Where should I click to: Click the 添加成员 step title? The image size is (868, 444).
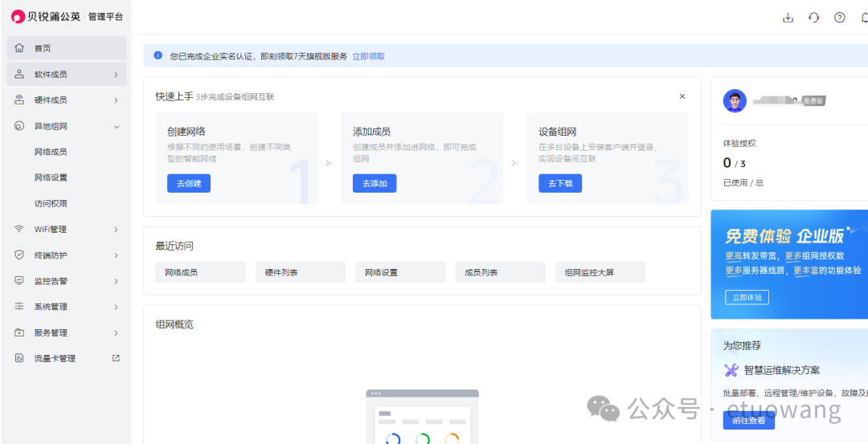(x=372, y=132)
